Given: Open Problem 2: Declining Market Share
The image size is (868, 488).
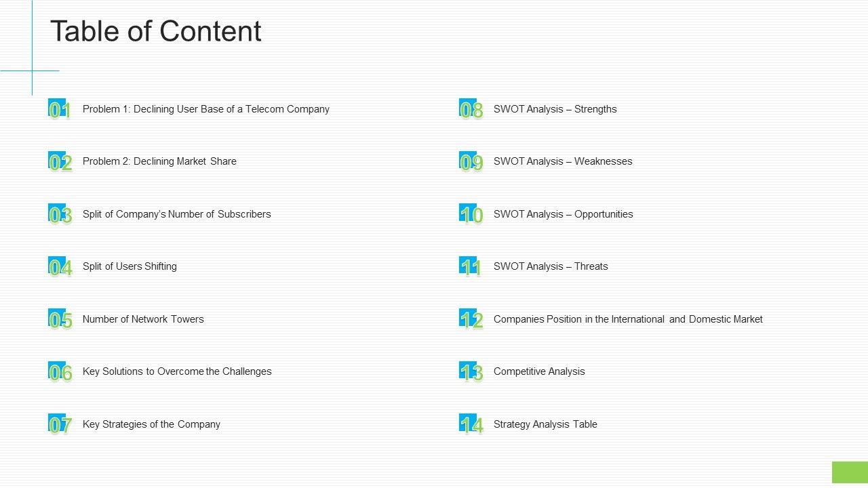Looking at the screenshot, I should (159, 161).
